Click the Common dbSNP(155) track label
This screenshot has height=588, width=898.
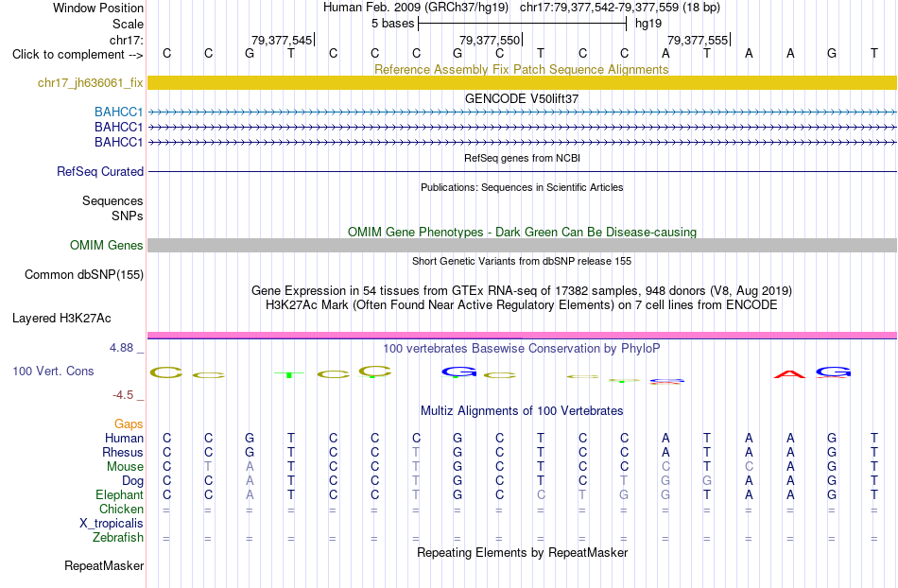(x=84, y=275)
